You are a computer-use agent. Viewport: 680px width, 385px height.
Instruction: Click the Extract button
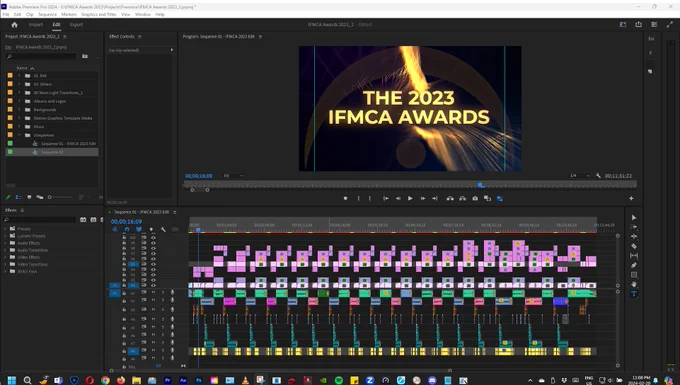(463, 199)
